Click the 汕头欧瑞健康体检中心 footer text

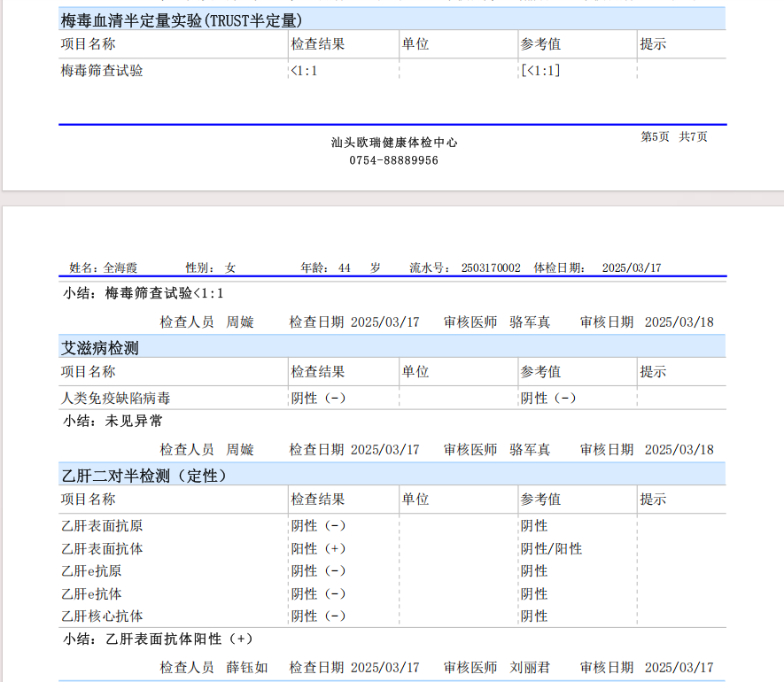pos(394,143)
